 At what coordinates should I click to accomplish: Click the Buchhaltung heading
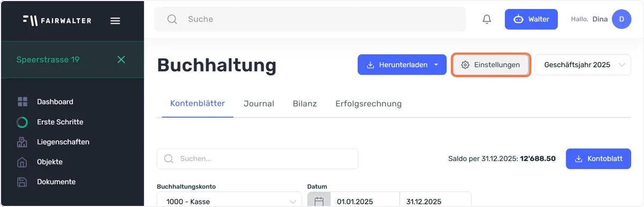217,65
